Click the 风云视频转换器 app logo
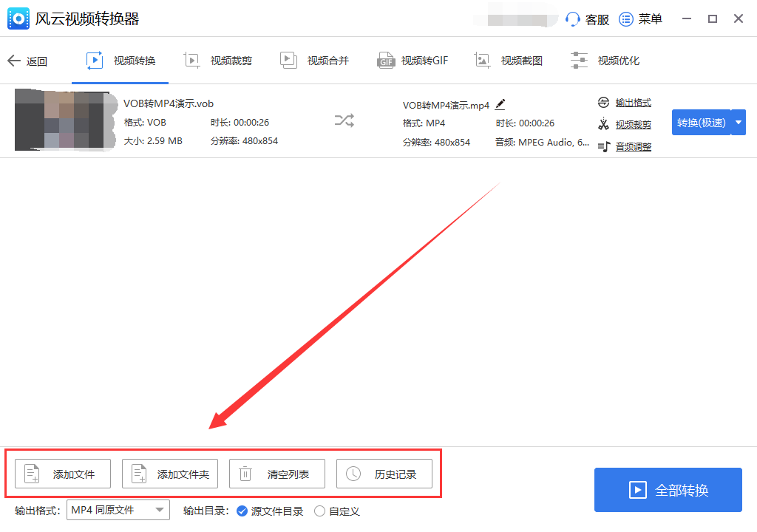This screenshot has width=757, height=532. click(18, 18)
